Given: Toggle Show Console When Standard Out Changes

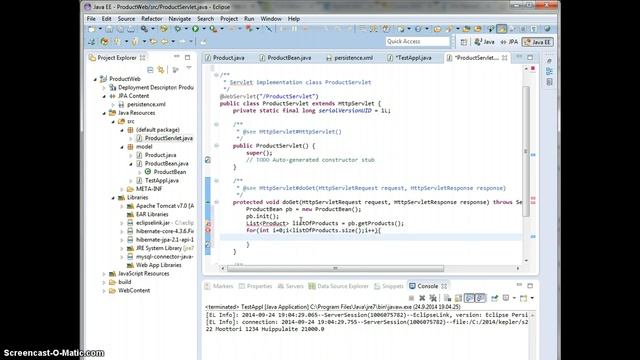Looking at the screenshot, I should 469,298.
